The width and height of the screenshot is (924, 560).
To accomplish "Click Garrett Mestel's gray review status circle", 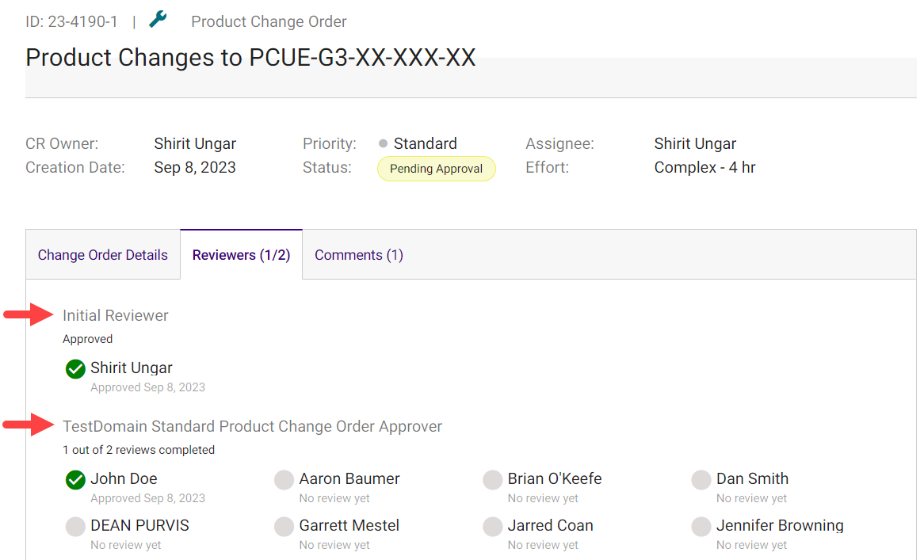I will pos(284,526).
